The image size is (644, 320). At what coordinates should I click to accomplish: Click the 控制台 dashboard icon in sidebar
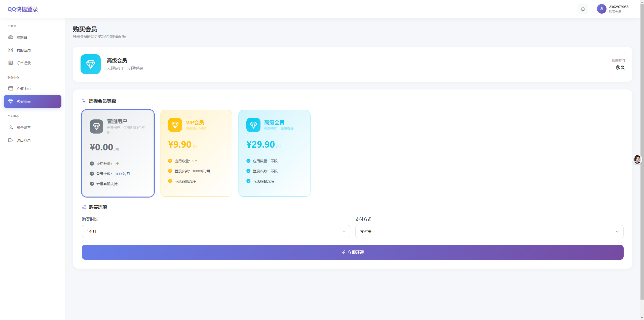point(11,37)
